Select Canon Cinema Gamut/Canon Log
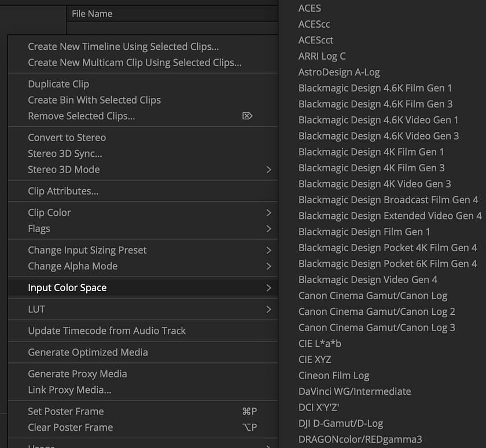 [373, 296]
